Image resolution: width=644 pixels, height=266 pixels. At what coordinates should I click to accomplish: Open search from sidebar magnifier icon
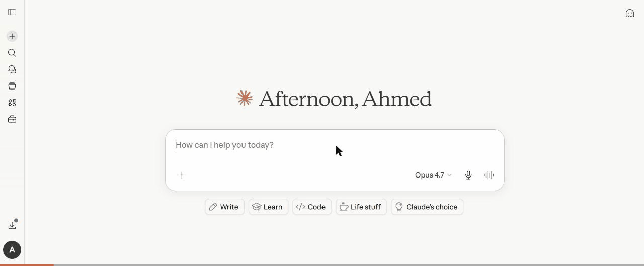click(12, 53)
